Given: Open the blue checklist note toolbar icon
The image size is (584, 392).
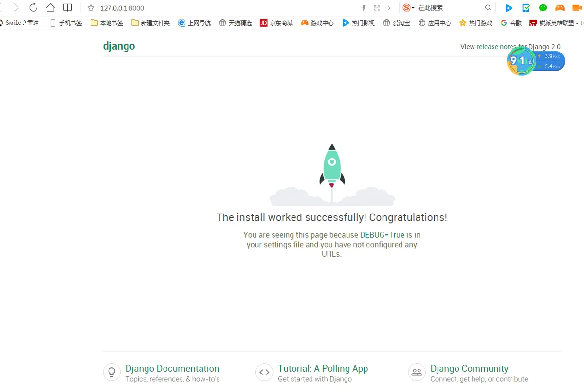Looking at the screenshot, I should coord(526,8).
